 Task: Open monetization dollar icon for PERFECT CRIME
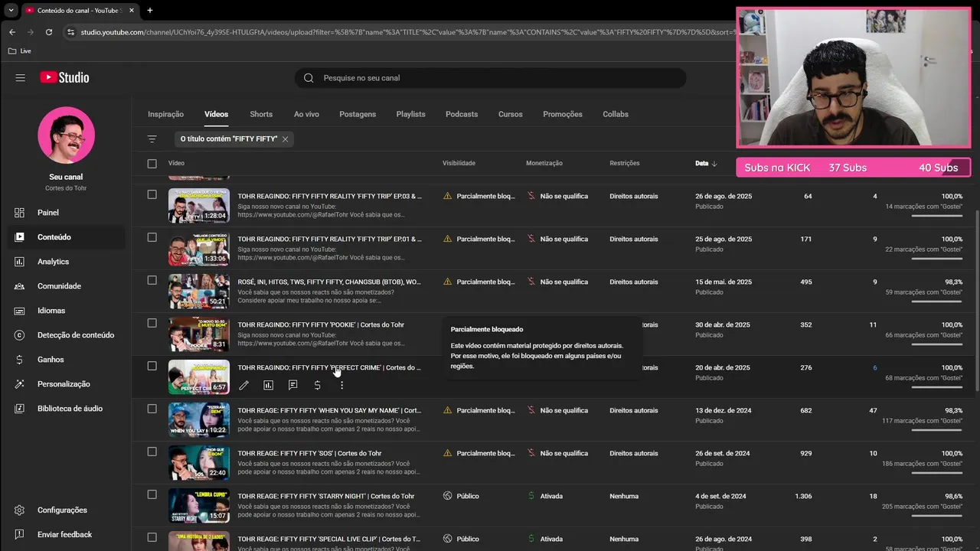pyautogui.click(x=317, y=386)
